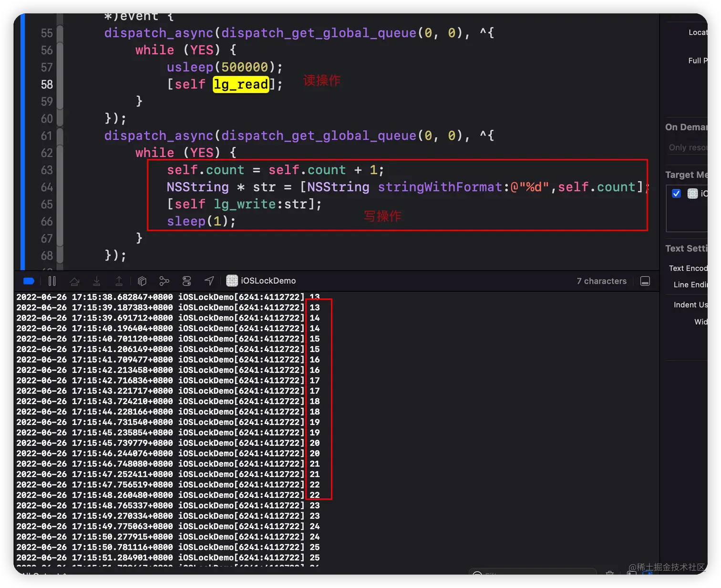Click line number 55 in the gutter
This screenshot has width=721, height=588.
(47, 33)
